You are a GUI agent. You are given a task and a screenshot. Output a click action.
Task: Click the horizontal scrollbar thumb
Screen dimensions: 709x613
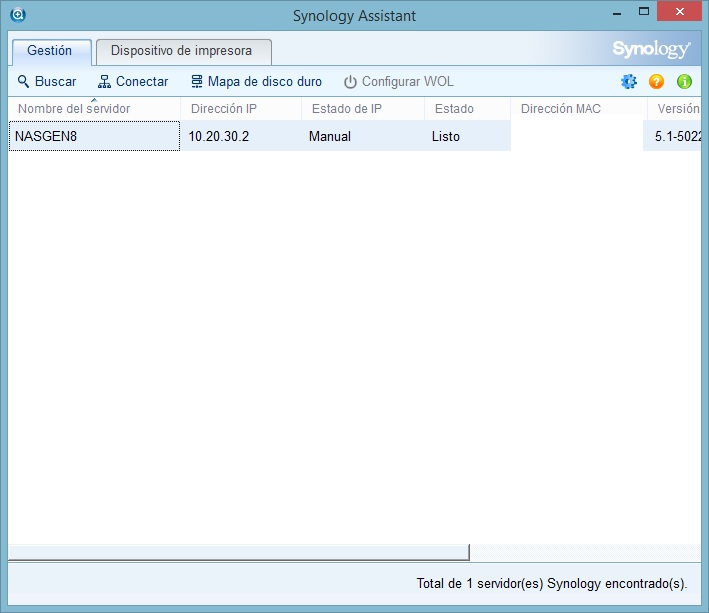point(239,552)
